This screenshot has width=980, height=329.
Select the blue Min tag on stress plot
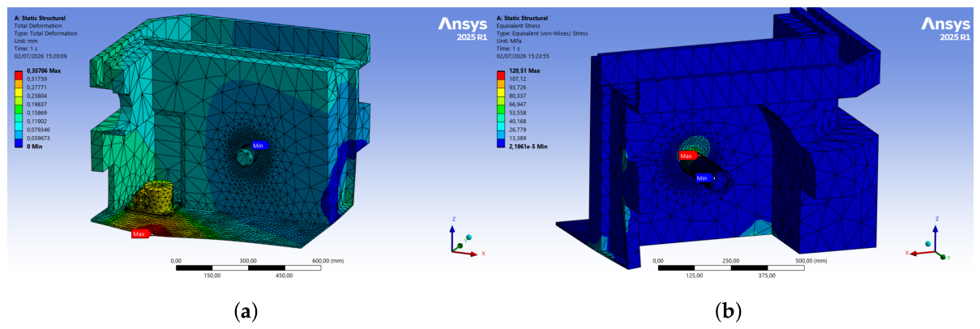pos(703,177)
